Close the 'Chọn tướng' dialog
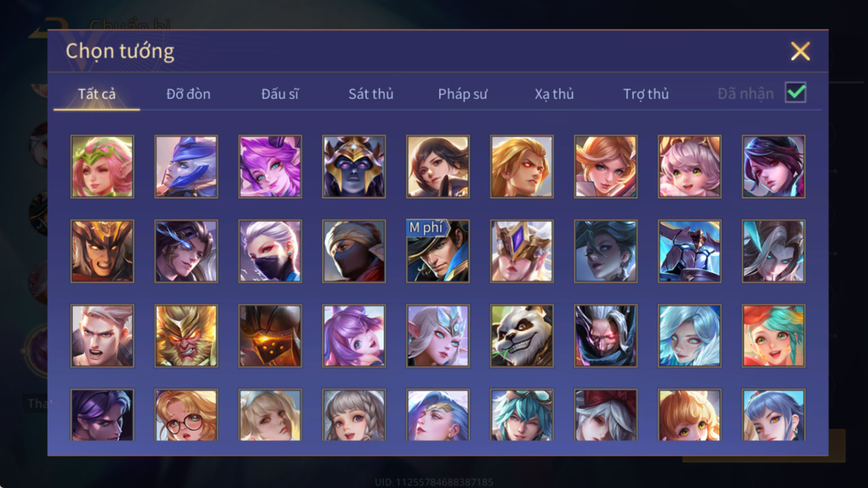This screenshot has width=868, height=488. click(x=800, y=51)
